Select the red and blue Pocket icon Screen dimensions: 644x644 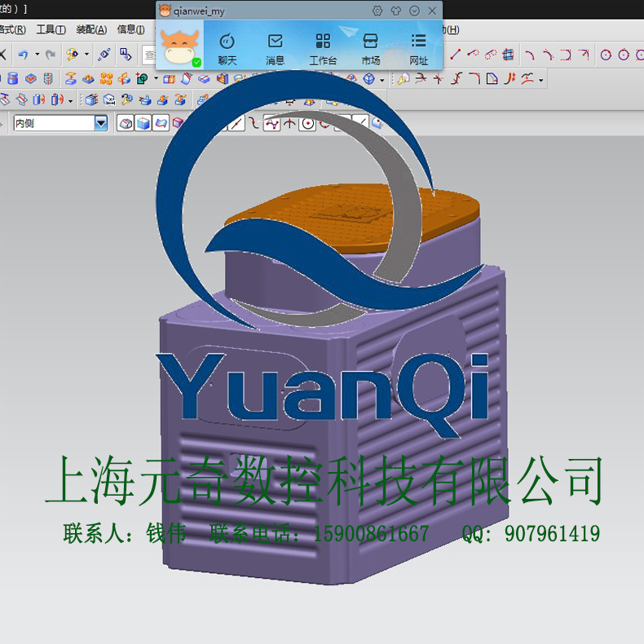point(31,78)
